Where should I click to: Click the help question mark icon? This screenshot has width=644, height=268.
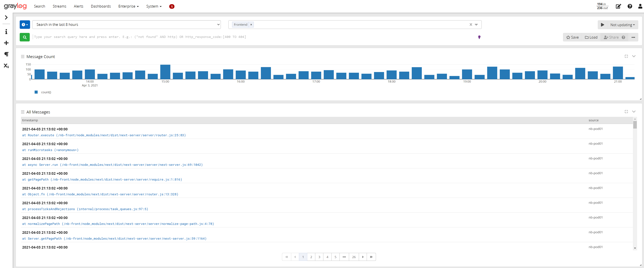point(630,6)
